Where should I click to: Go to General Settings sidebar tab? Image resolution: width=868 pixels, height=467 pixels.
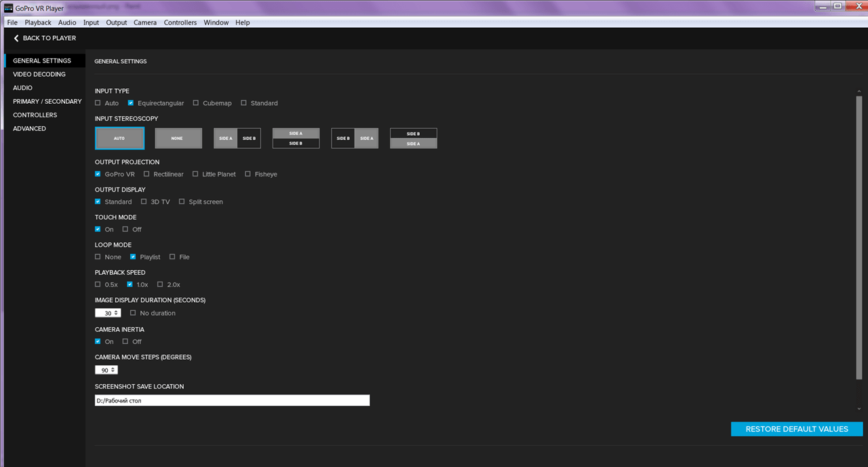pyautogui.click(x=45, y=60)
